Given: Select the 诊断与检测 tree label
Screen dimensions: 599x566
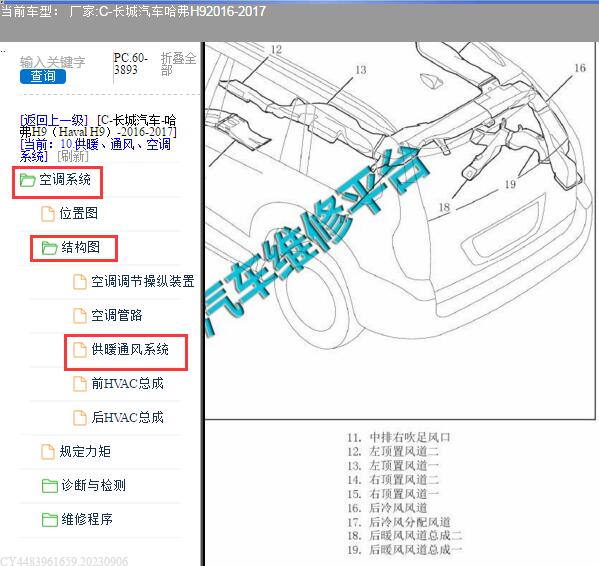Looking at the screenshot, I should [x=94, y=485].
